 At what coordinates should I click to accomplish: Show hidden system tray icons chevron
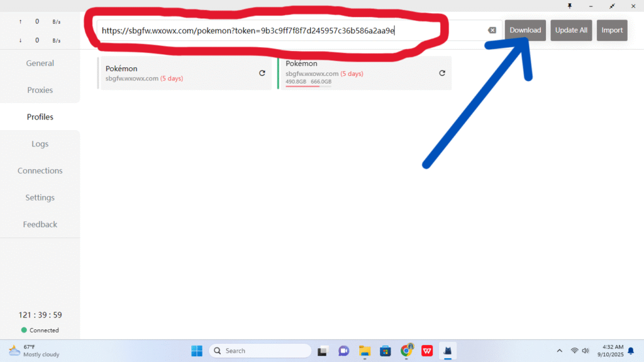pyautogui.click(x=559, y=351)
